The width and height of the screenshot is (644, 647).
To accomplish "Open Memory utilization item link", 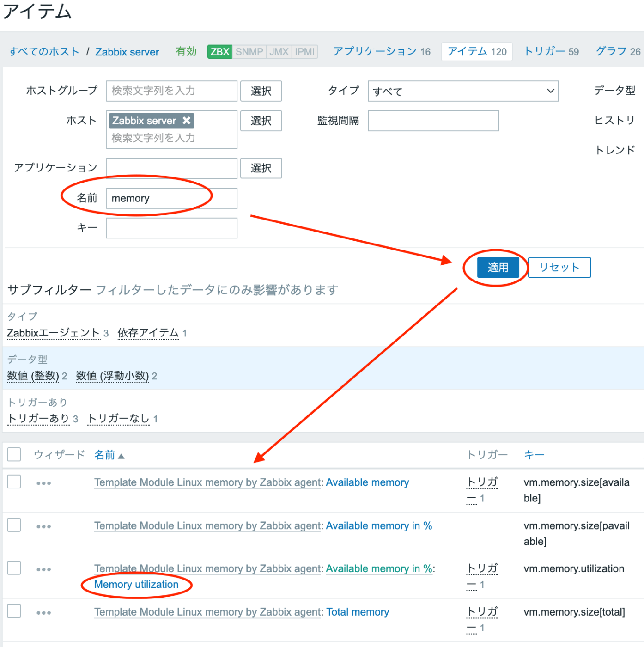I will pyautogui.click(x=136, y=585).
